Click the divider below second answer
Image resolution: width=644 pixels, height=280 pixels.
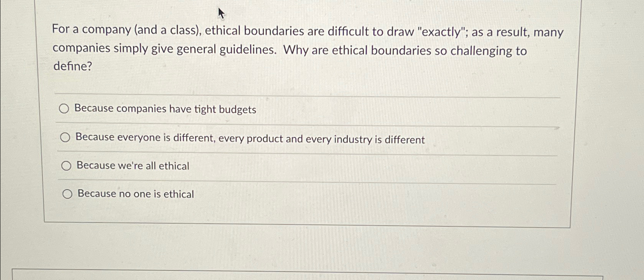(x=306, y=152)
